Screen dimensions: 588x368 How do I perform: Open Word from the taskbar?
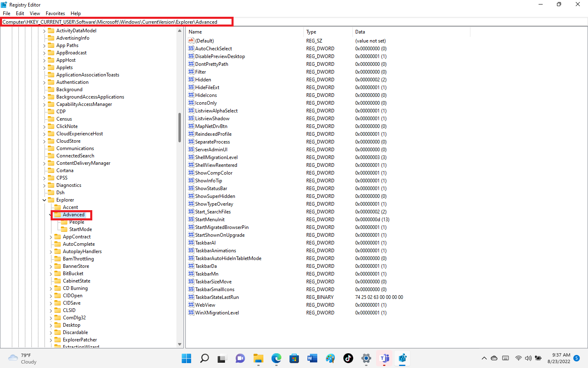click(312, 359)
